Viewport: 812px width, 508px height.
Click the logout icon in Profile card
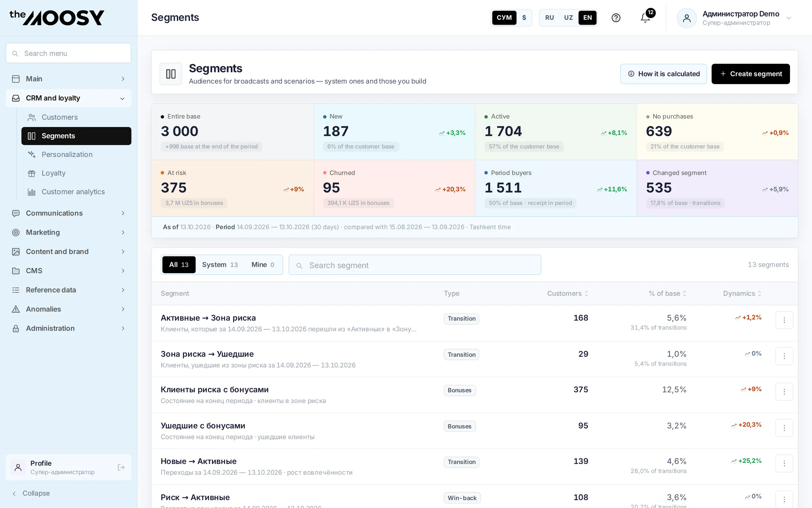point(121,467)
